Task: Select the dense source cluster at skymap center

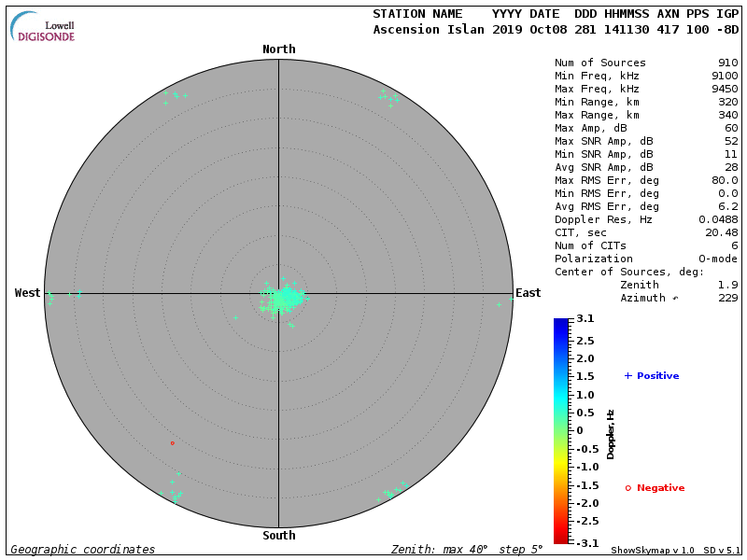Action: coord(282,299)
